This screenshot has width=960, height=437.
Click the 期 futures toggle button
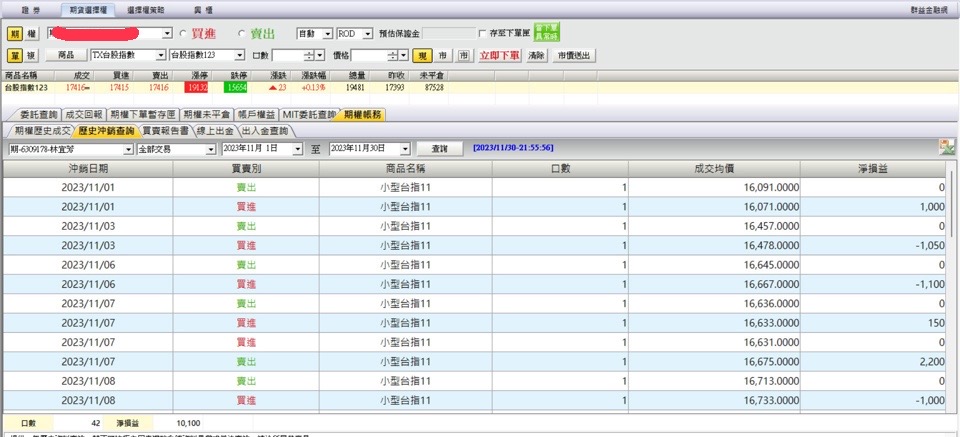(15, 33)
